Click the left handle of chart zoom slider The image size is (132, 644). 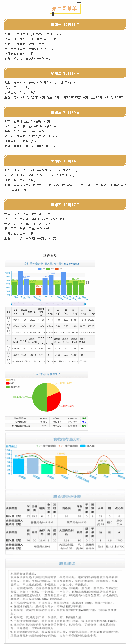click(12, 303)
